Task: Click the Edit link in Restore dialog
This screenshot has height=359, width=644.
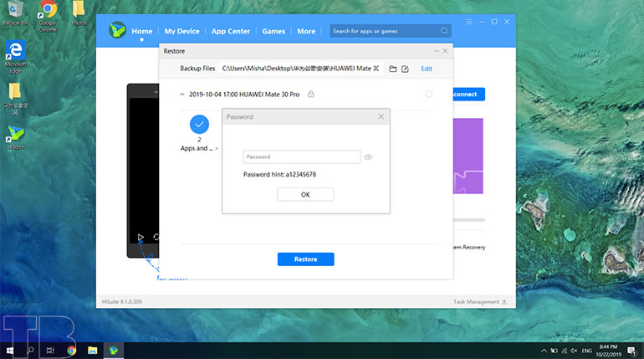Action: pyautogui.click(x=427, y=69)
